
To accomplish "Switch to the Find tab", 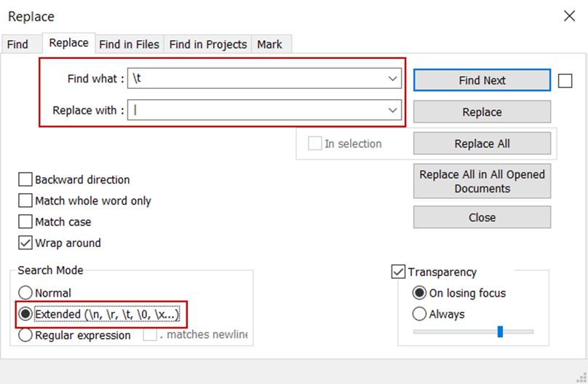I will [x=17, y=44].
